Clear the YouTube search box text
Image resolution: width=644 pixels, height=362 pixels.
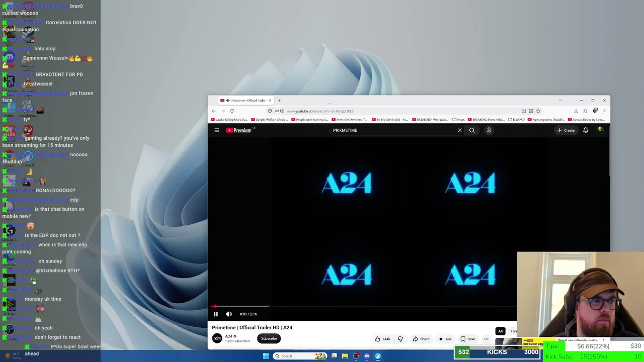[459, 130]
